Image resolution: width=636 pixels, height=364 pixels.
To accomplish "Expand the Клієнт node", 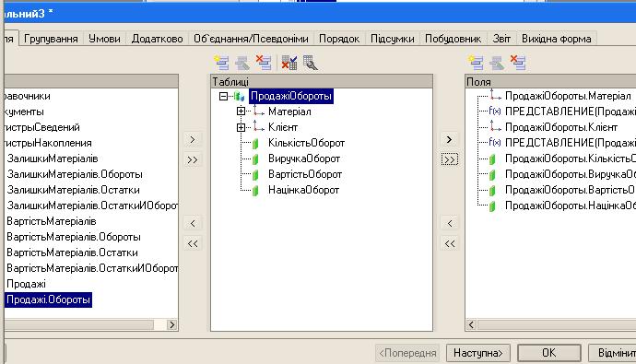I will [x=241, y=127].
